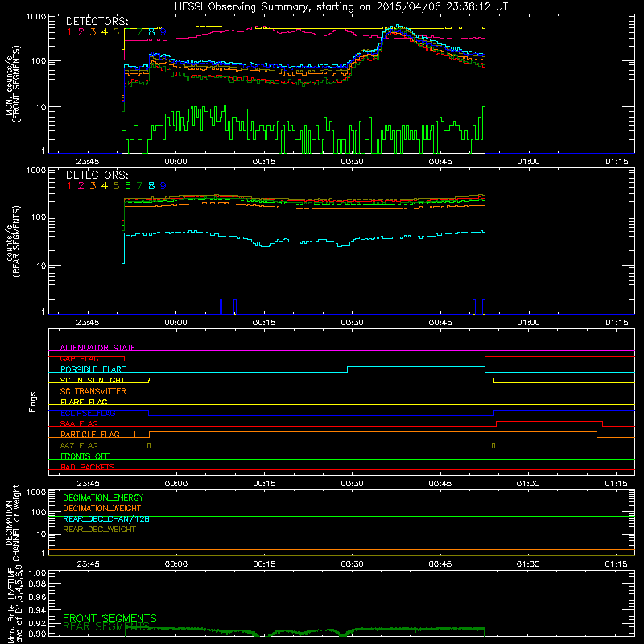Select cyan detector 8 in front segments legend

coord(151,32)
